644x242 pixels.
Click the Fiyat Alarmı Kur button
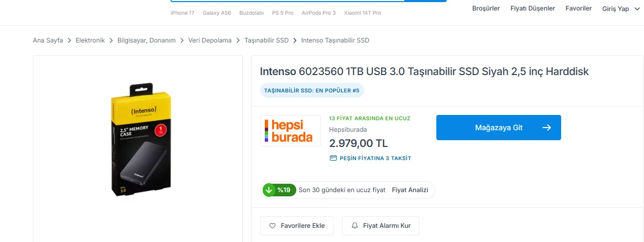click(381, 226)
